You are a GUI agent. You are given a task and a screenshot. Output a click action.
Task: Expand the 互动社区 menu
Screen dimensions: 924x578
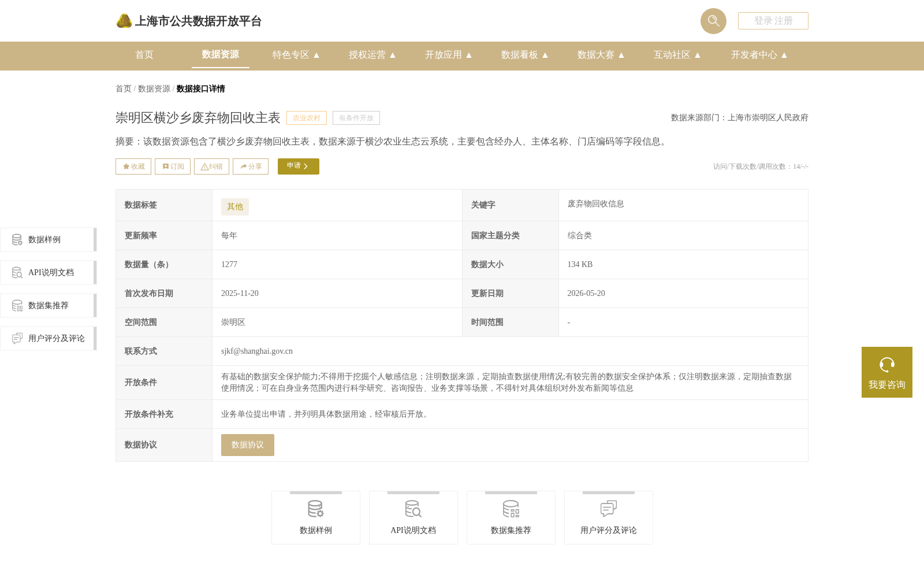(677, 55)
